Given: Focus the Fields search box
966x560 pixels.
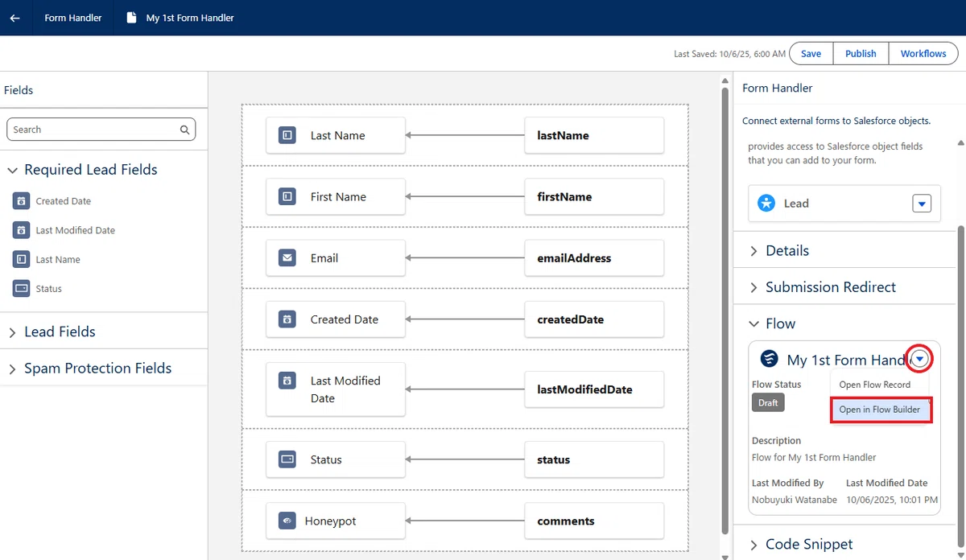Looking at the screenshot, I should (x=101, y=130).
